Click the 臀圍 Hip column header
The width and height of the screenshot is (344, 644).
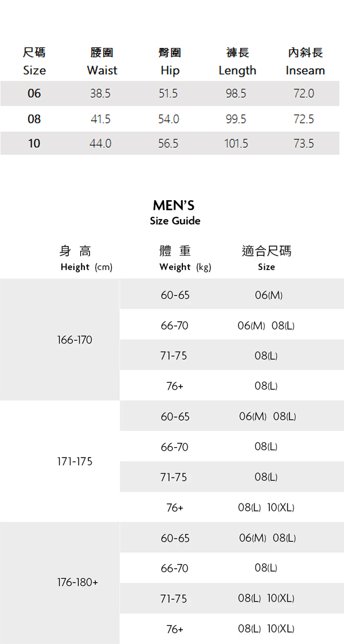pyautogui.click(x=170, y=61)
